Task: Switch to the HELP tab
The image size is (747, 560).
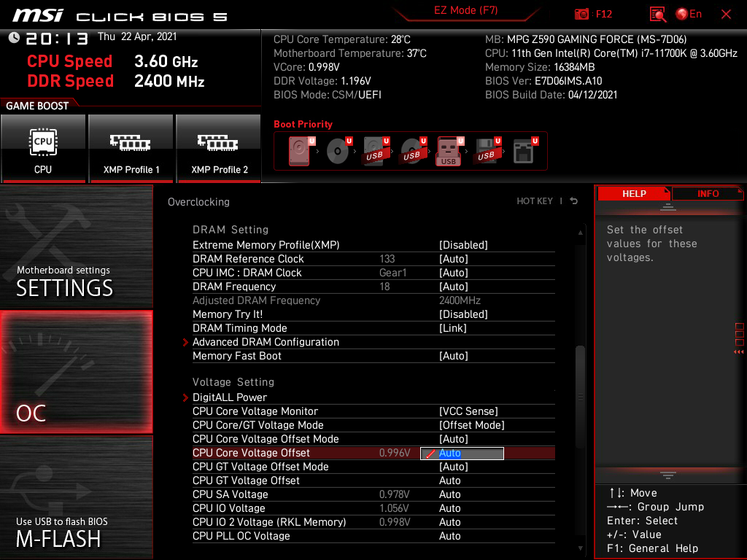Action: tap(634, 194)
